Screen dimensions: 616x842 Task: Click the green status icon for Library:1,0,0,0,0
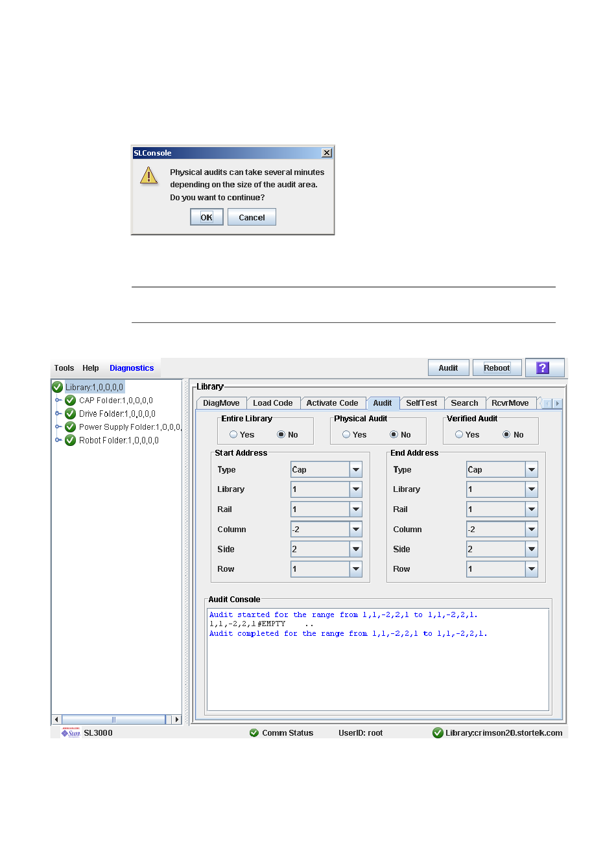pyautogui.click(x=58, y=387)
